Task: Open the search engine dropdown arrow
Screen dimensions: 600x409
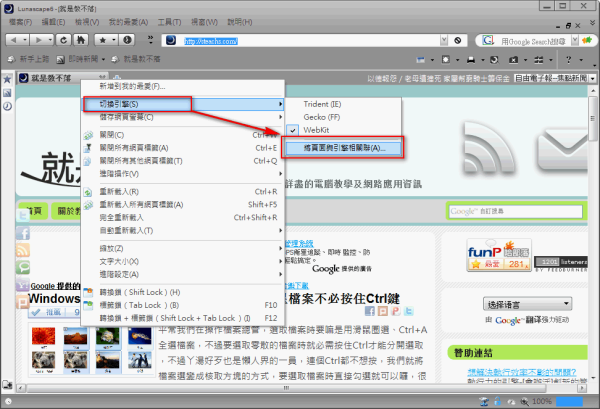Action: pyautogui.click(x=574, y=40)
